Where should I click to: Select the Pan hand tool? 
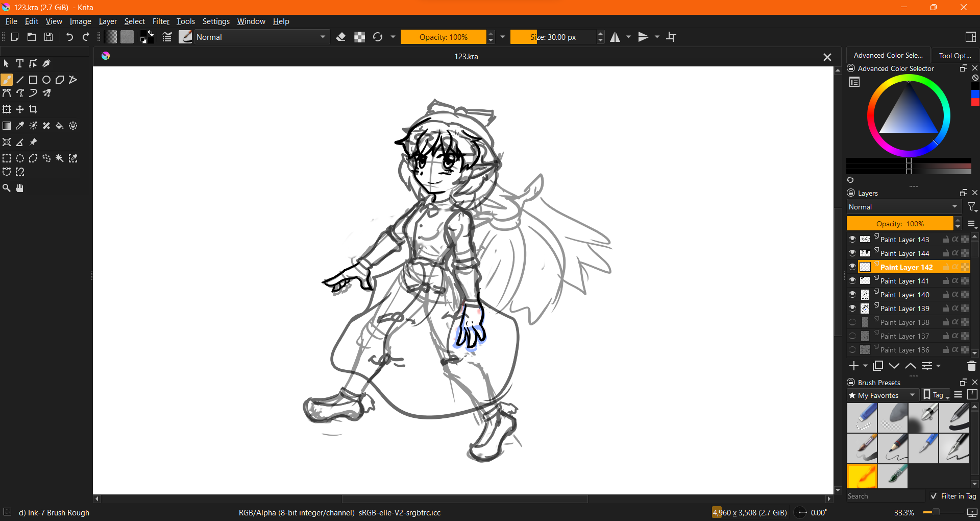pos(20,188)
